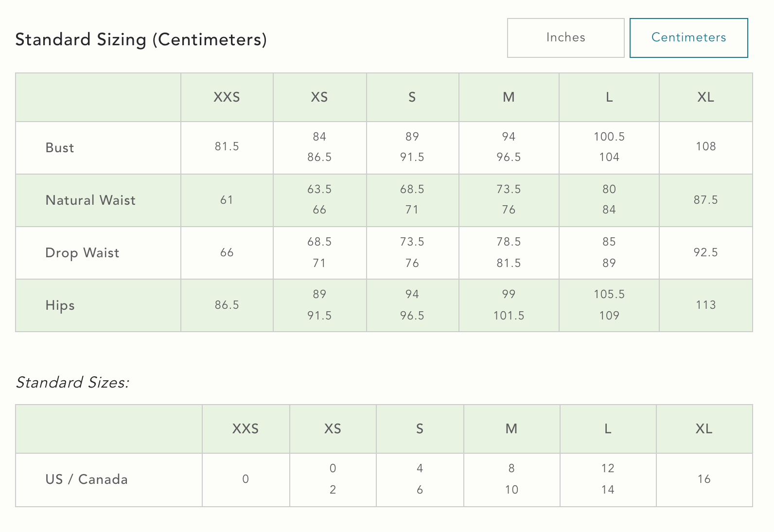Select the Hips XL value 113
The width and height of the screenshot is (774, 532).
coord(705,305)
